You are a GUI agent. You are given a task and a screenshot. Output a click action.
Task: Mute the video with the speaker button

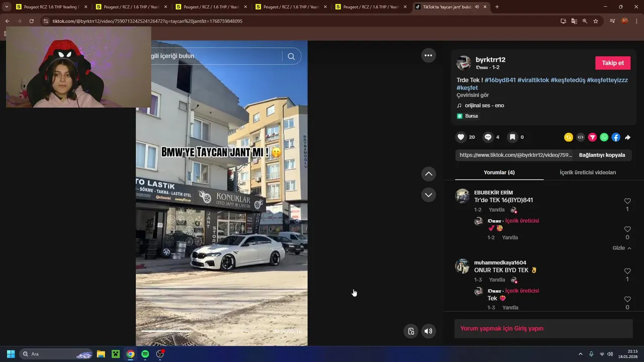point(428,331)
